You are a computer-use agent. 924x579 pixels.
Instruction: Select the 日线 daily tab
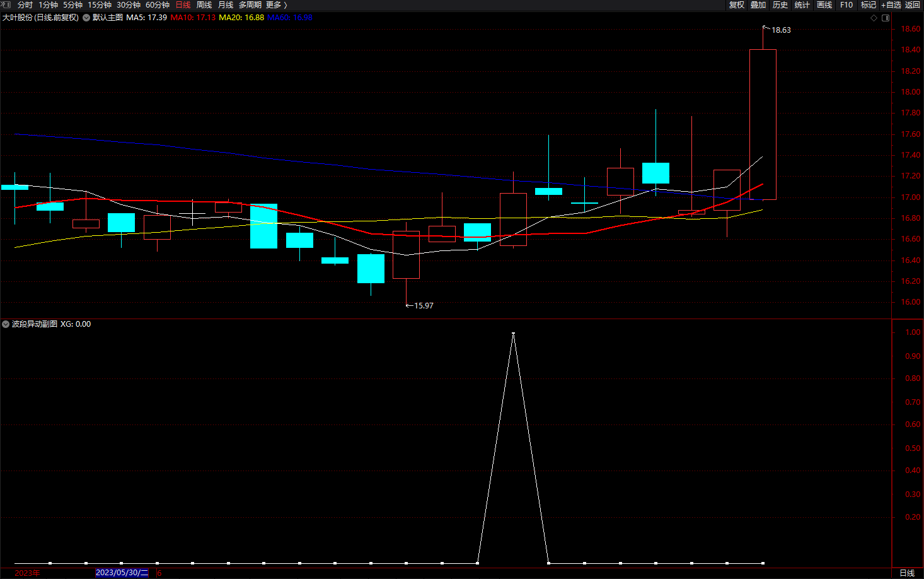(183, 5)
